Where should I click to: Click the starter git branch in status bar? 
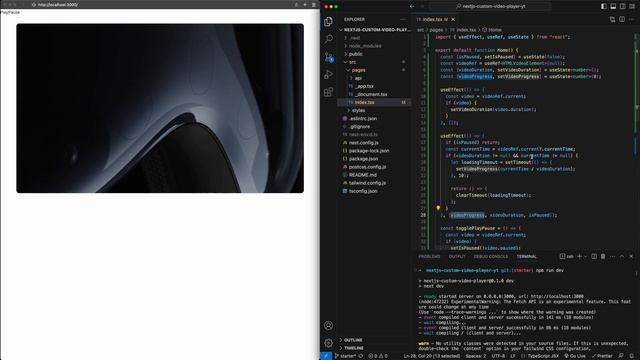pyautogui.click(x=346, y=356)
